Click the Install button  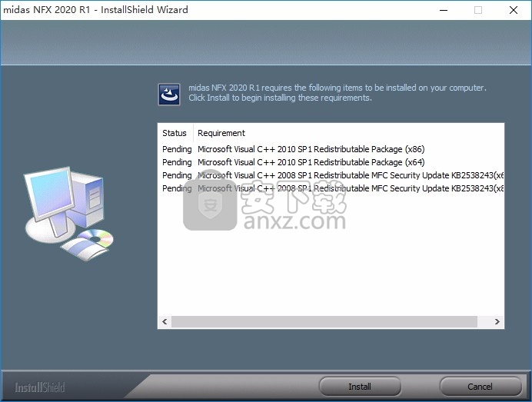[360, 387]
